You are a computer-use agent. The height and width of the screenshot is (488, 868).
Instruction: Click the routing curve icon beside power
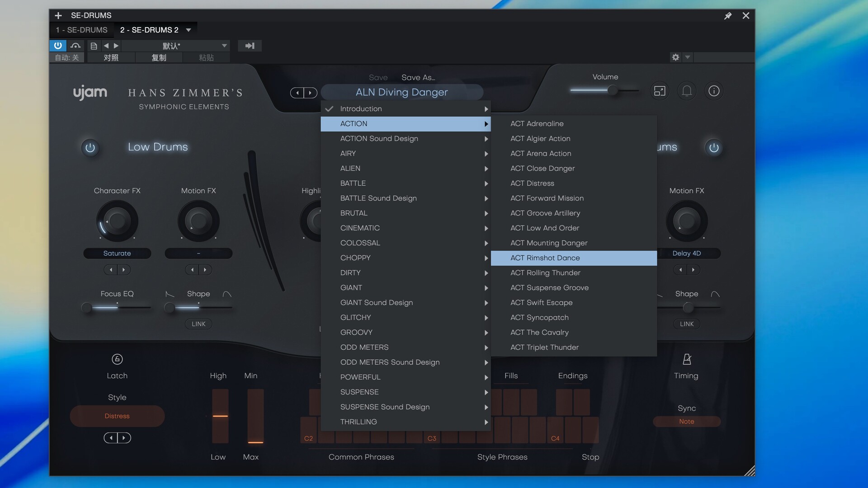click(x=75, y=46)
